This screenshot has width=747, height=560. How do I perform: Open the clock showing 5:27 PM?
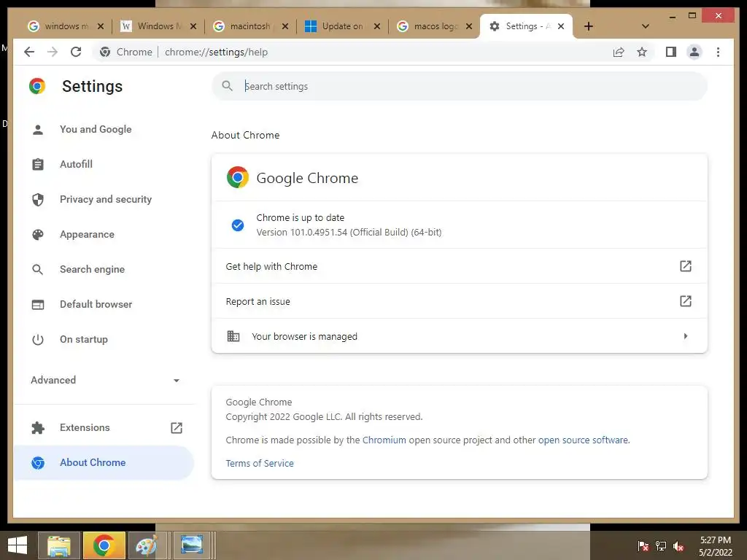[x=715, y=546]
